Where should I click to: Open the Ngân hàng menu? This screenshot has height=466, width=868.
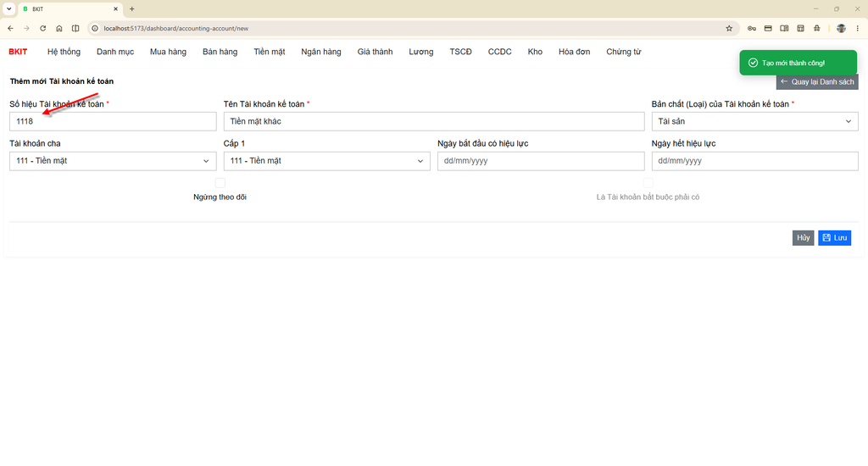(x=321, y=52)
